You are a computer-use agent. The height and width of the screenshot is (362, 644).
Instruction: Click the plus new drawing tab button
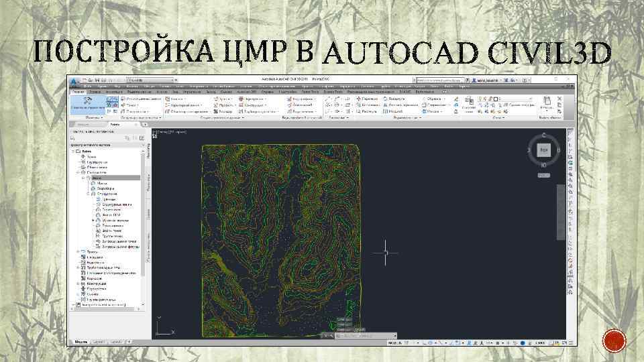point(145,125)
